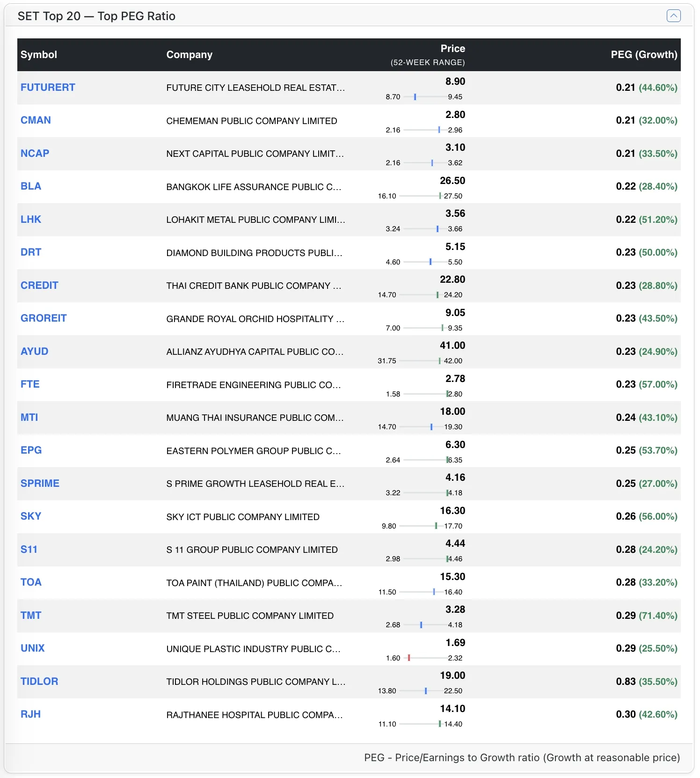Open the RJH symbol link
The height and width of the screenshot is (778, 700).
(x=30, y=714)
